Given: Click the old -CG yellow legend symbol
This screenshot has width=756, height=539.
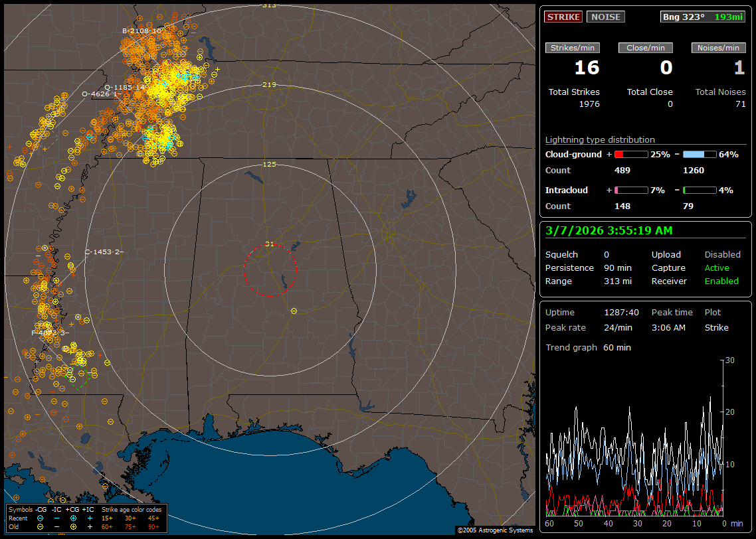Looking at the screenshot, I should coord(40,526).
